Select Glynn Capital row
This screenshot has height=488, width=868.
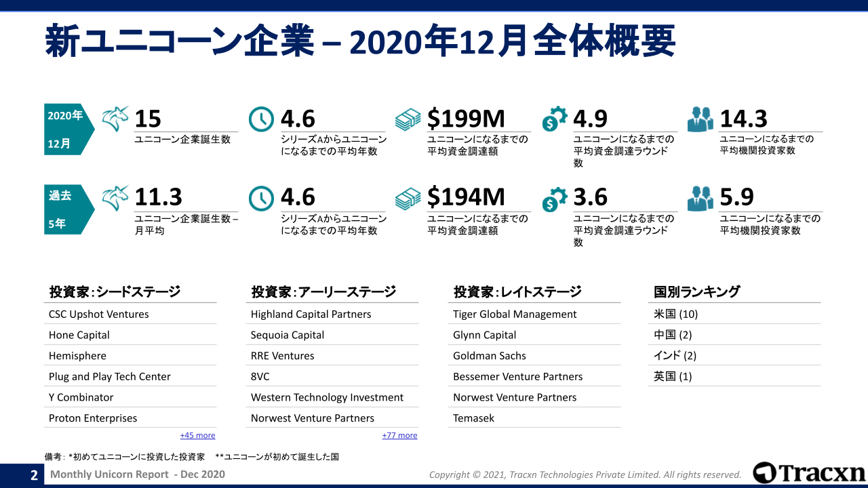coord(534,335)
